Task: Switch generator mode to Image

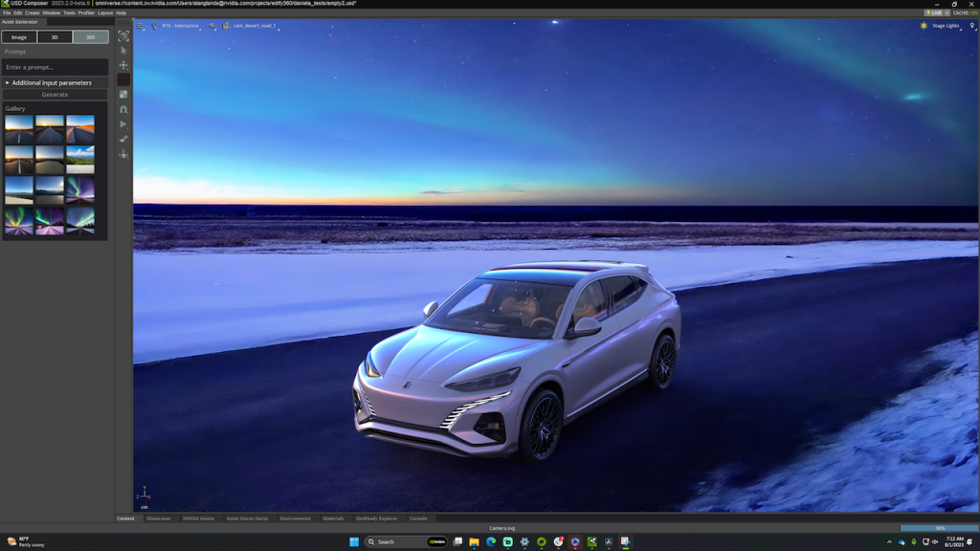Action: (19, 37)
